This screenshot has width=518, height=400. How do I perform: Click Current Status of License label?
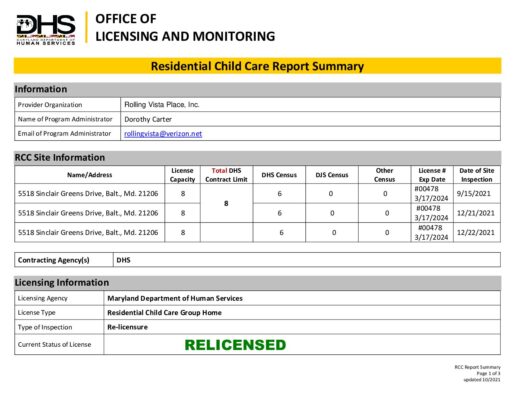coord(54,345)
